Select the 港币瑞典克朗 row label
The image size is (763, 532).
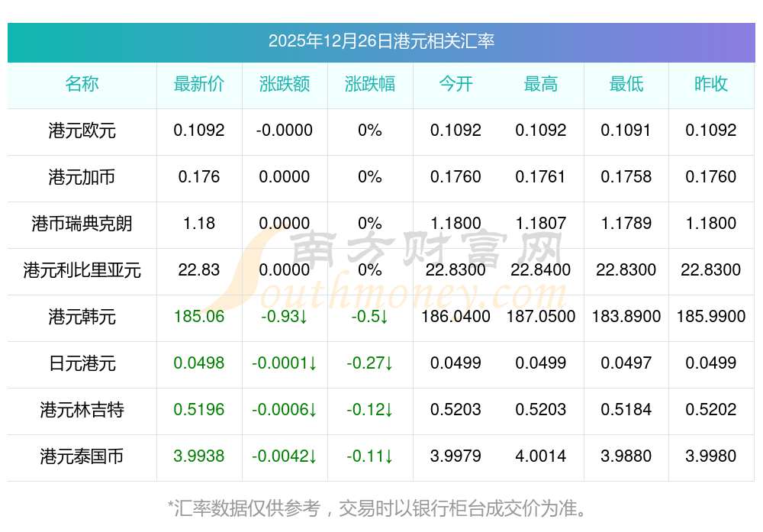pos(82,224)
